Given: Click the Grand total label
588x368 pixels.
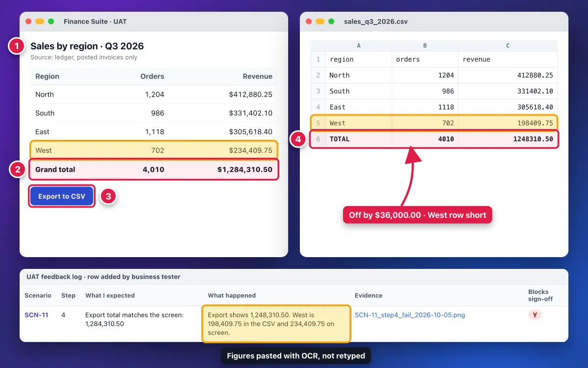Looking at the screenshot, I should coord(55,170).
